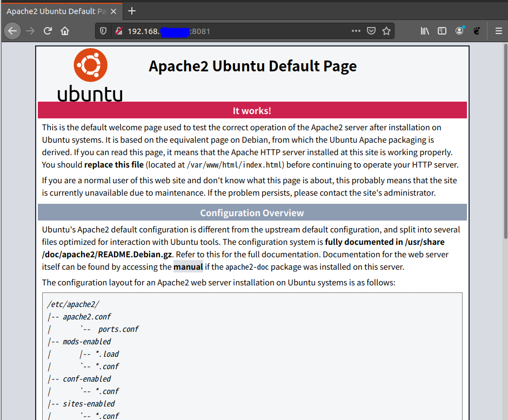Image resolution: width=508 pixels, height=420 pixels.
Task: Open the hamburger application menu
Action: click(499, 31)
